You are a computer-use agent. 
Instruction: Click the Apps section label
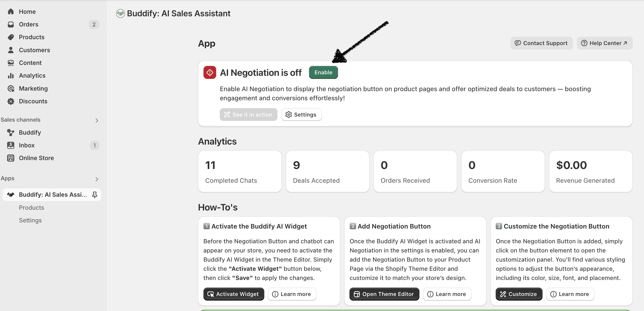coord(8,178)
